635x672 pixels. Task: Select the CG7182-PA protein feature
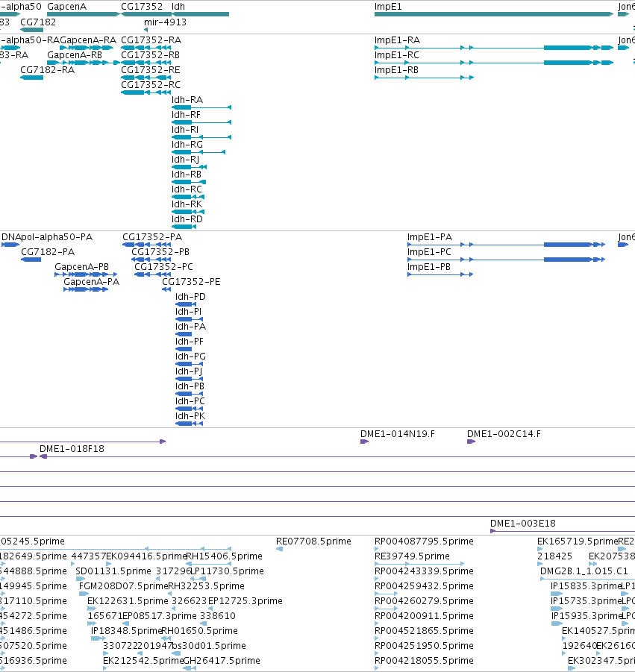48,252
